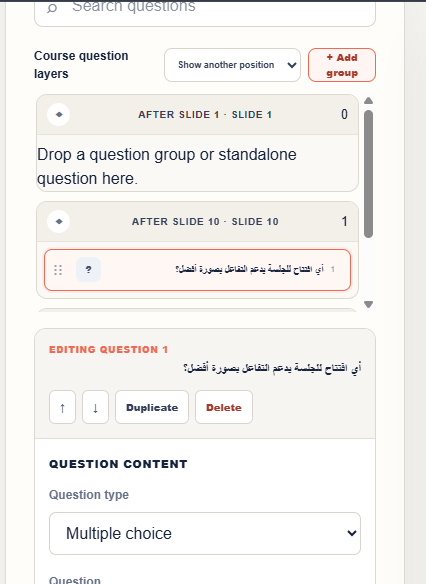Image resolution: width=426 pixels, height=584 pixels.
Task: Move question up with the up arrow
Action: click(x=63, y=407)
